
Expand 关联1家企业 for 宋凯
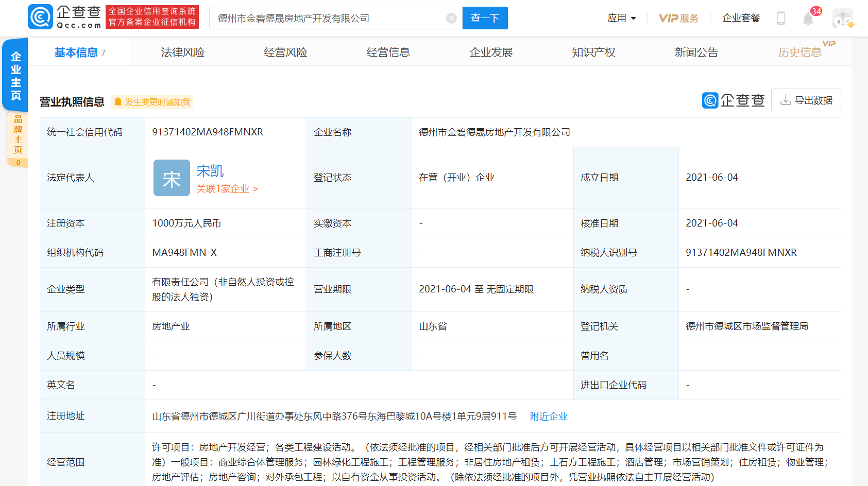point(227,189)
